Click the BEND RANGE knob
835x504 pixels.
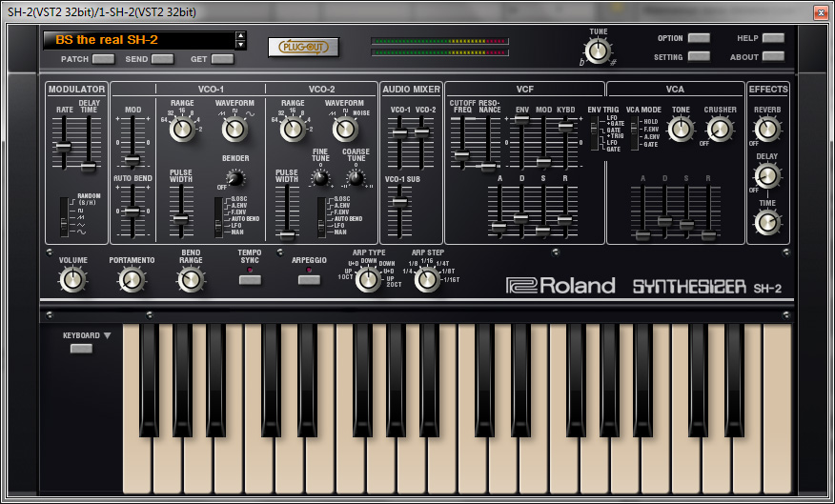pos(191,279)
